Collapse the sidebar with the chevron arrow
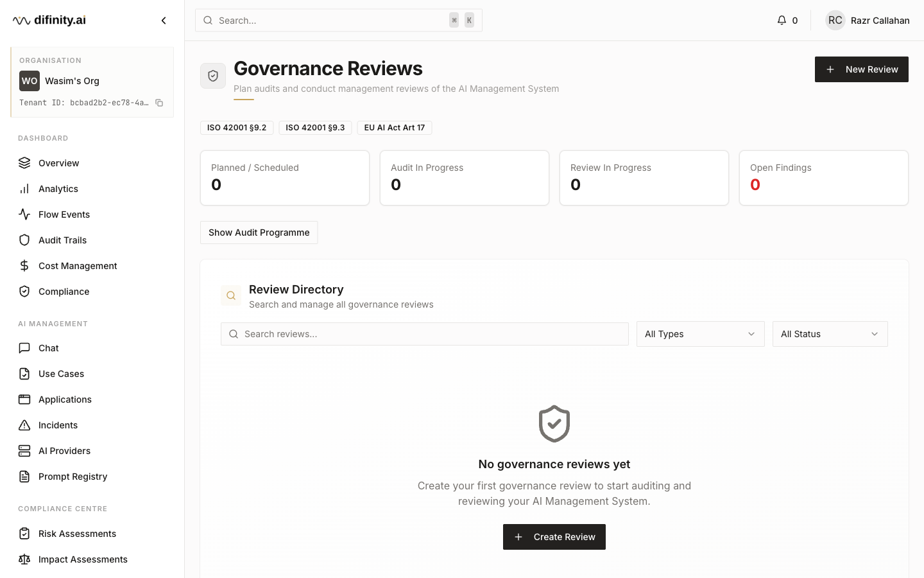924x578 pixels. point(164,21)
